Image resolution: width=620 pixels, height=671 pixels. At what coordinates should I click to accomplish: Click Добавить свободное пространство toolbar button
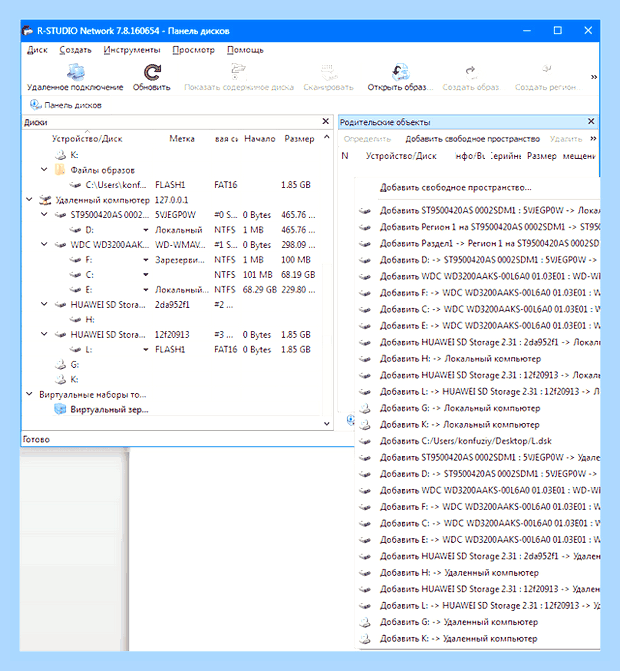coord(472,139)
